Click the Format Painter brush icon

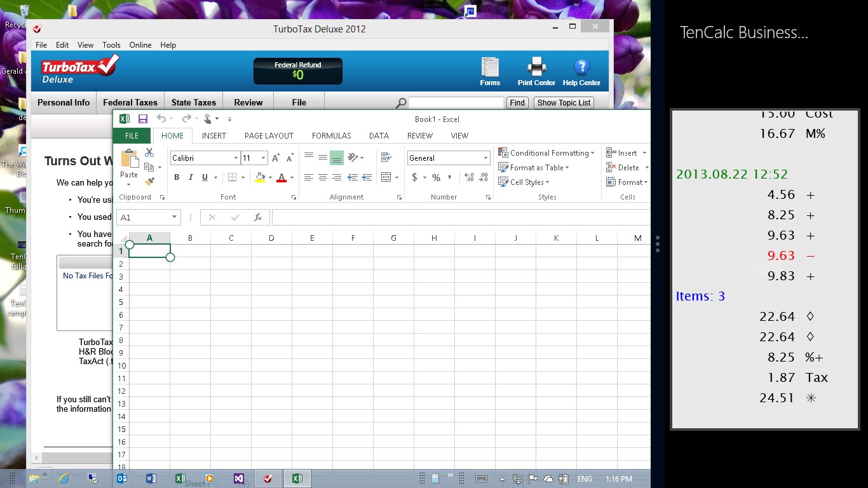[x=149, y=182]
